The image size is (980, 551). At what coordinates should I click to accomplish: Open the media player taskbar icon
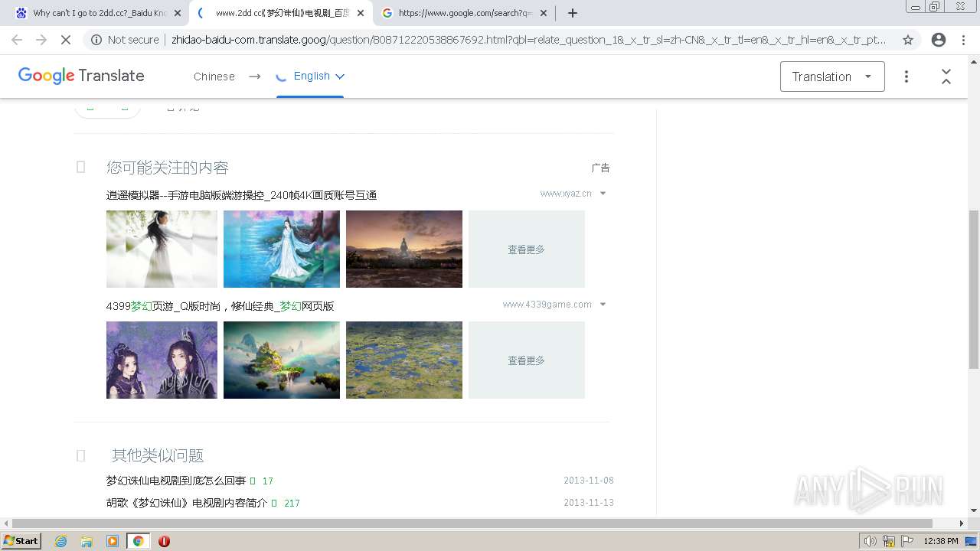coord(113,541)
